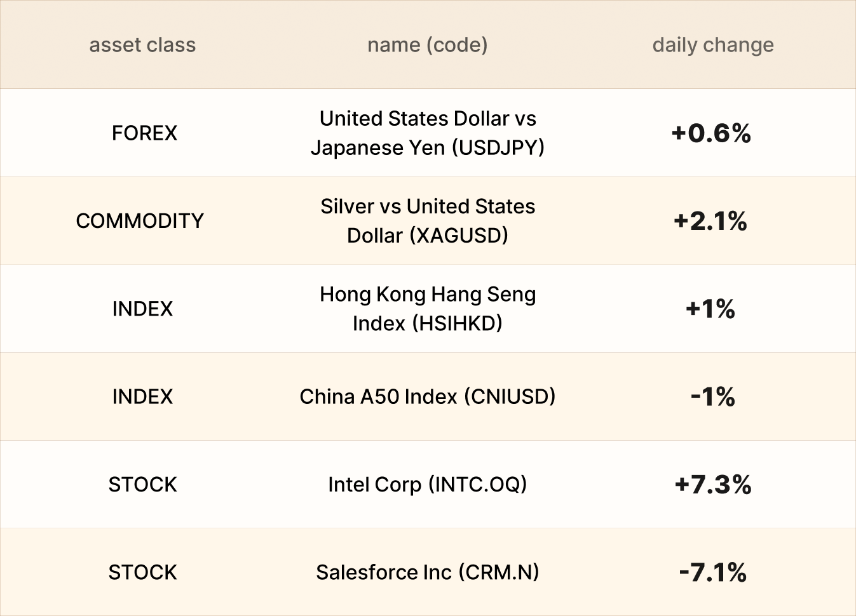
Task: Open United States Dollar vs Japanese Yen (USDJPY)
Action: tap(427, 133)
